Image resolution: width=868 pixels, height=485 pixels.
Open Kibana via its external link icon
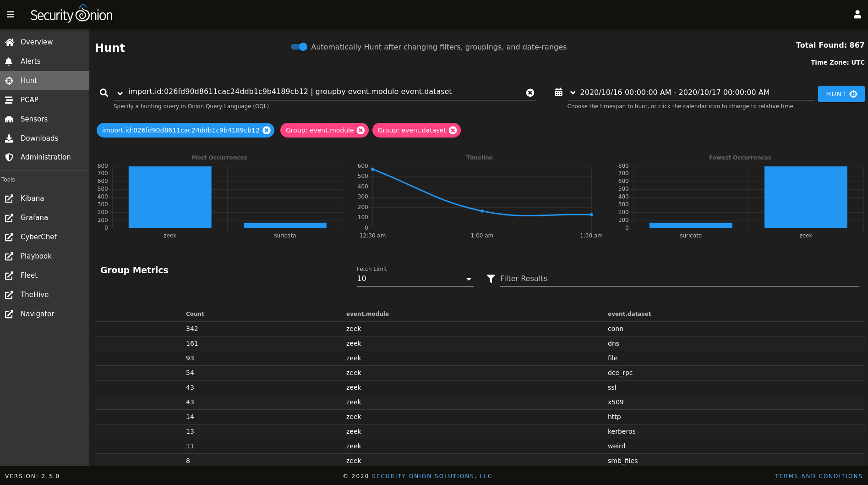[x=9, y=198]
